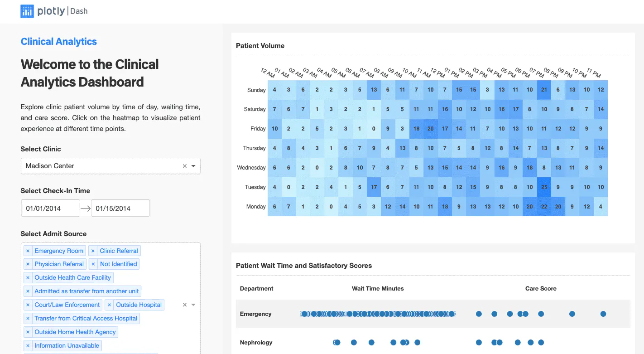Click the Emergency department row label
Image resolution: width=644 pixels, height=354 pixels.
[x=256, y=314]
